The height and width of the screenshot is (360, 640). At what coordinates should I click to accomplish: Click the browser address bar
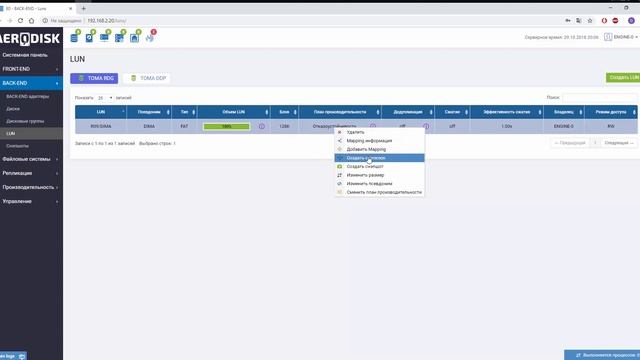pos(302,20)
